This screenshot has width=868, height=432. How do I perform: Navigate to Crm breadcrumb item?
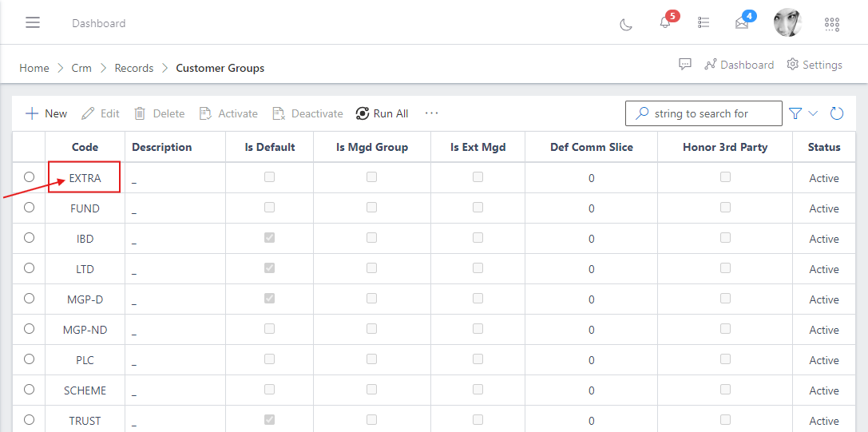click(81, 68)
